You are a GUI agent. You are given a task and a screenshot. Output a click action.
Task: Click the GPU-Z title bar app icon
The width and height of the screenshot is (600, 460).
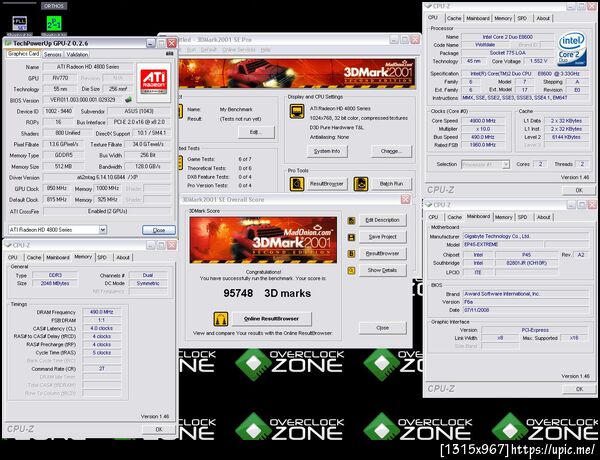[x=8, y=43]
